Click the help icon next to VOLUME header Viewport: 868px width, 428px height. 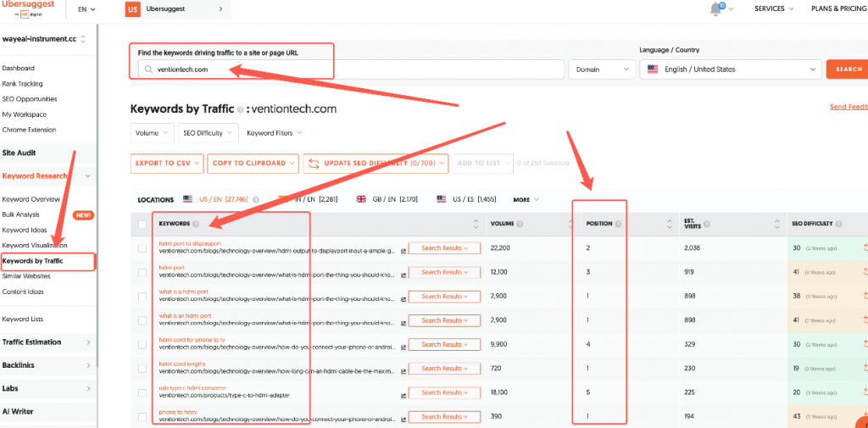pyautogui.click(x=520, y=224)
